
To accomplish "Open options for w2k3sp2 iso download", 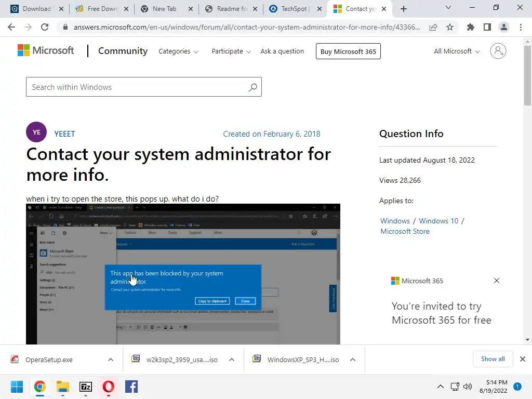I will click(232, 360).
